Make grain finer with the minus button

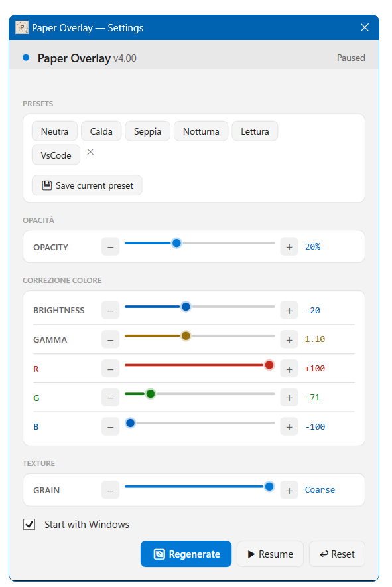point(110,491)
